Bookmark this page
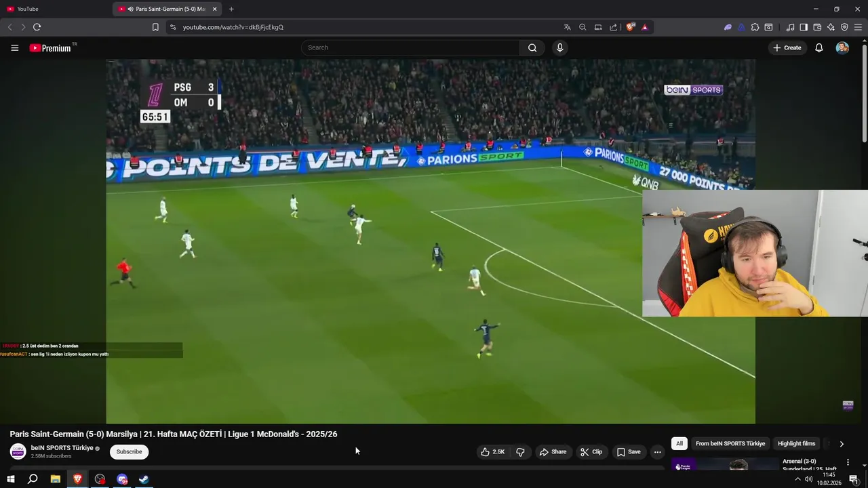Screen dimensions: 868x488 (x=155, y=27)
